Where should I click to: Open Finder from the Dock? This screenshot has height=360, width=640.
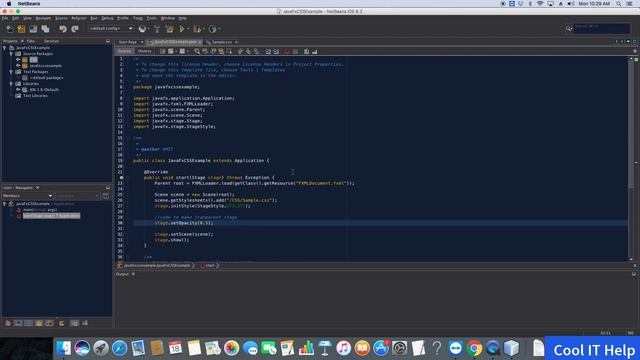pos(63,348)
